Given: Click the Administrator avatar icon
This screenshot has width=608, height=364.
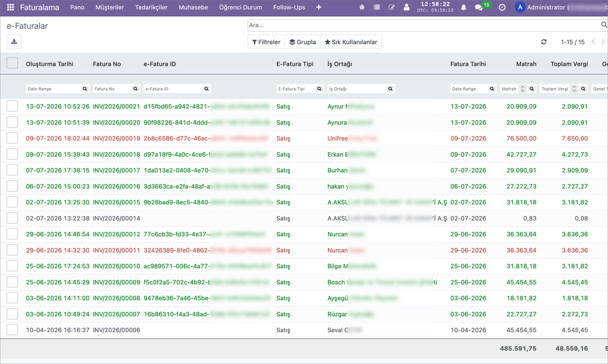Looking at the screenshot, I should click(x=520, y=7).
